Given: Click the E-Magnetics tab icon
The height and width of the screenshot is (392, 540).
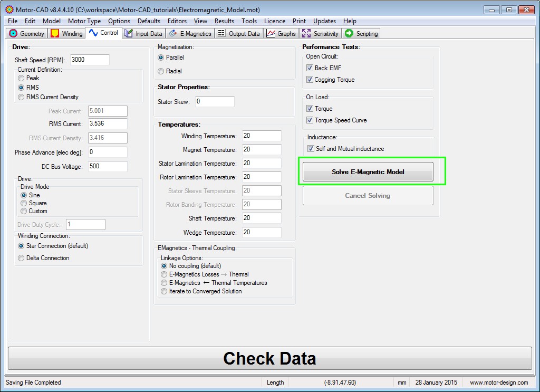Looking at the screenshot, I should pos(172,34).
